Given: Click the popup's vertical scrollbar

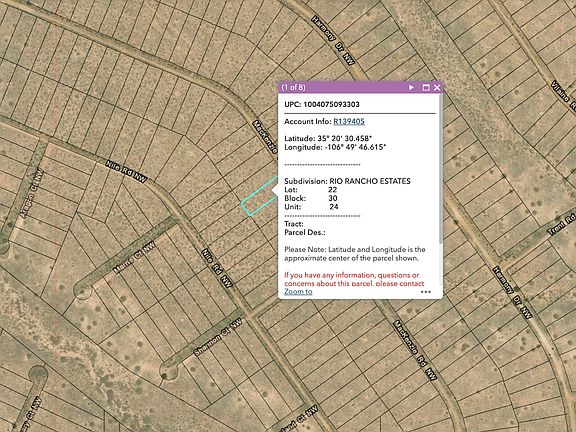Looking at the screenshot, I should tap(440, 169).
